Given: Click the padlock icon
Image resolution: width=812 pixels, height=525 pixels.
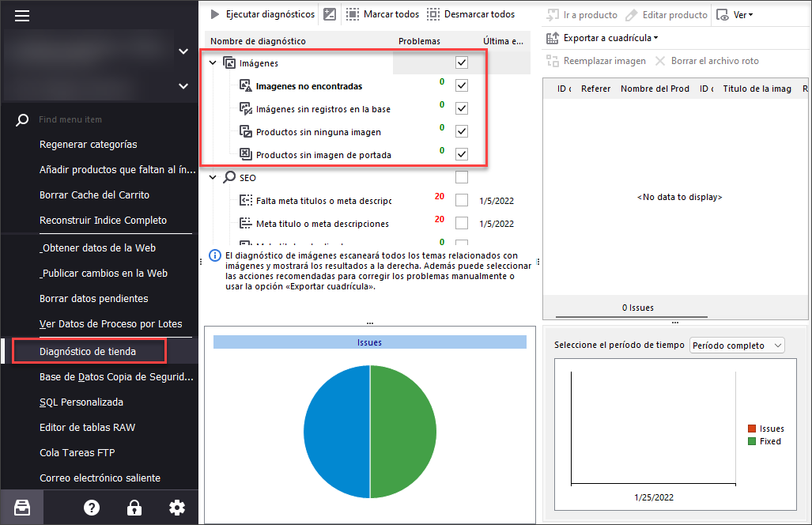Looking at the screenshot, I should coord(134,508).
